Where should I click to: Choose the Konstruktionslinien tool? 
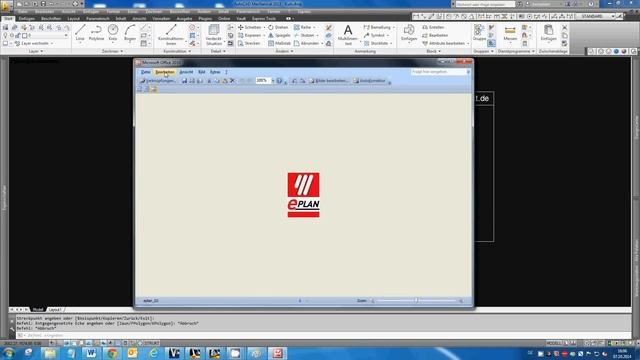(x=171, y=35)
